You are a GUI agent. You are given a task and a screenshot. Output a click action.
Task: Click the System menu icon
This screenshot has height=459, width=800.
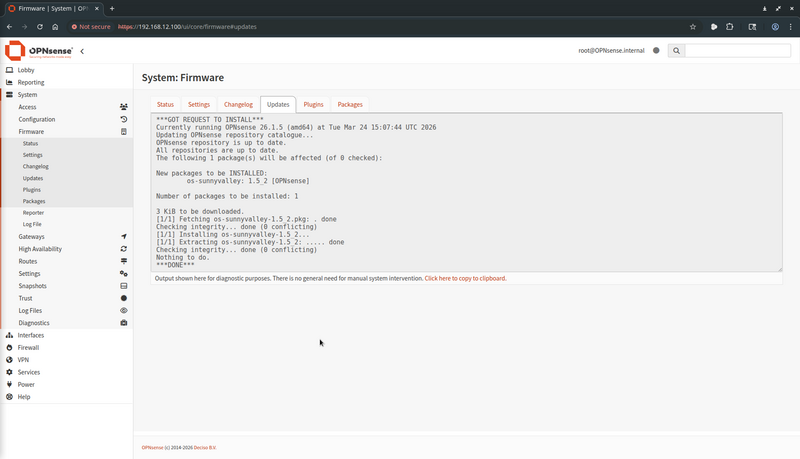[9, 94]
